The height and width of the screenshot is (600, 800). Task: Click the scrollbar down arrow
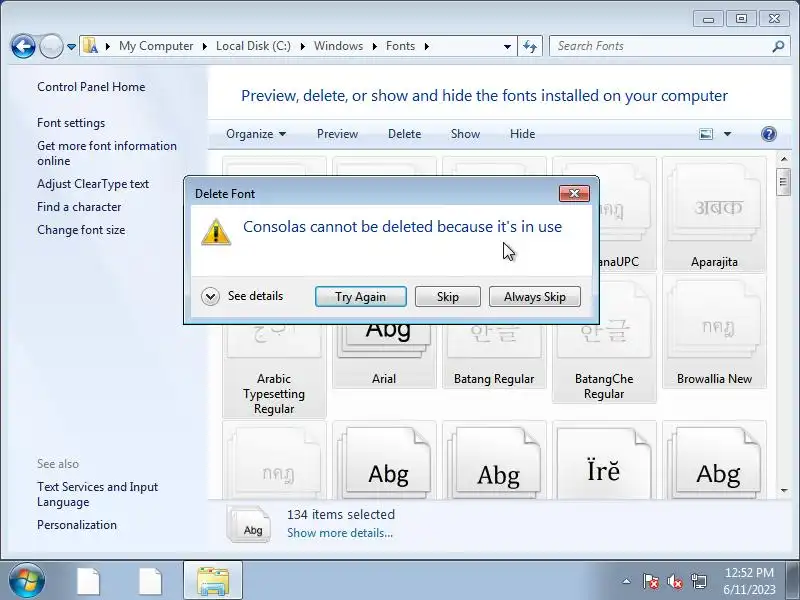point(784,491)
